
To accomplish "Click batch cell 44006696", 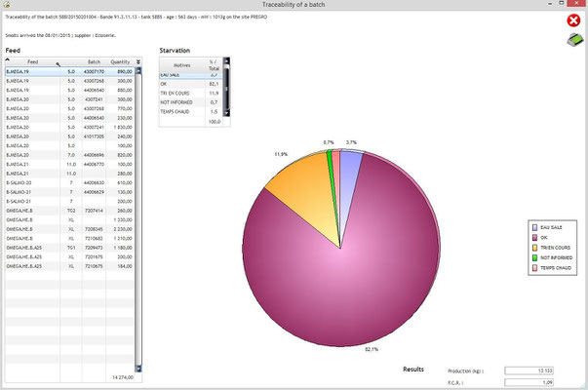I will click(x=94, y=155).
